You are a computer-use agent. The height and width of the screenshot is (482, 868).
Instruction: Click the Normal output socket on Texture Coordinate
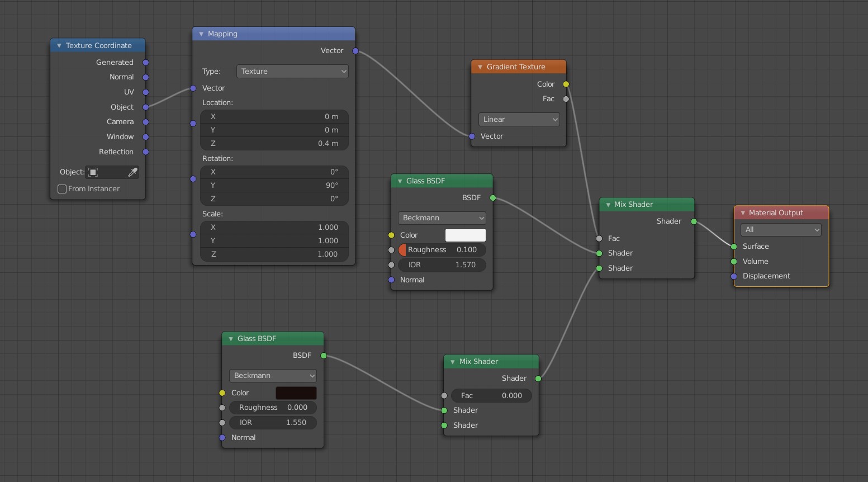click(x=146, y=77)
